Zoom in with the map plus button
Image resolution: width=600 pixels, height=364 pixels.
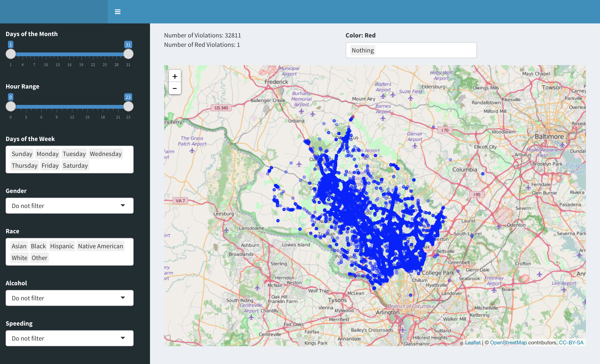[x=175, y=76]
